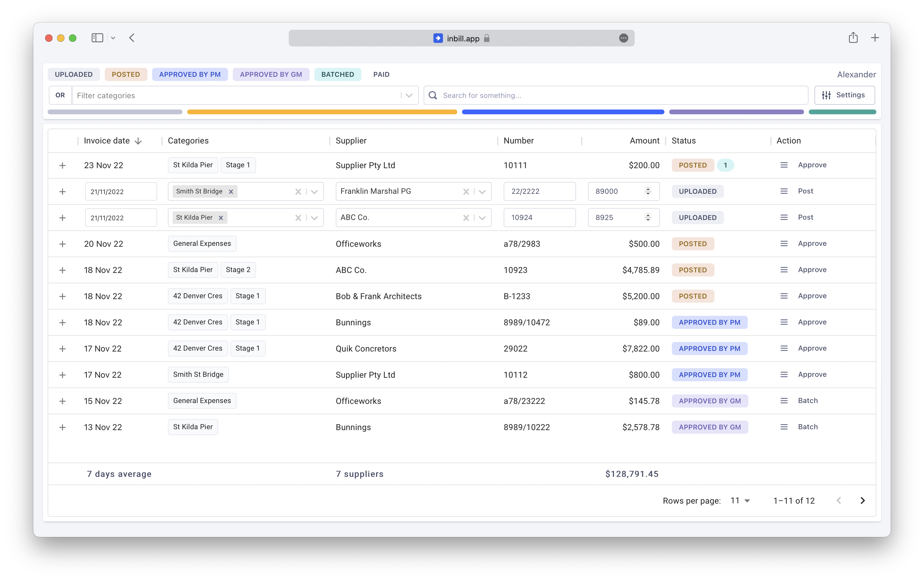Image resolution: width=924 pixels, height=581 pixels.
Task: Clear the Franklin Marshal PG supplier field
Action: [466, 191]
